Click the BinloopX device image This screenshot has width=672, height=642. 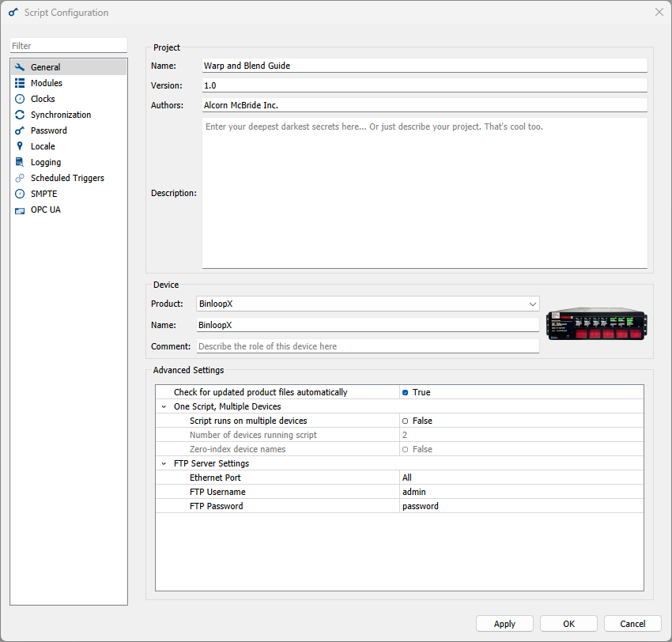coord(597,324)
